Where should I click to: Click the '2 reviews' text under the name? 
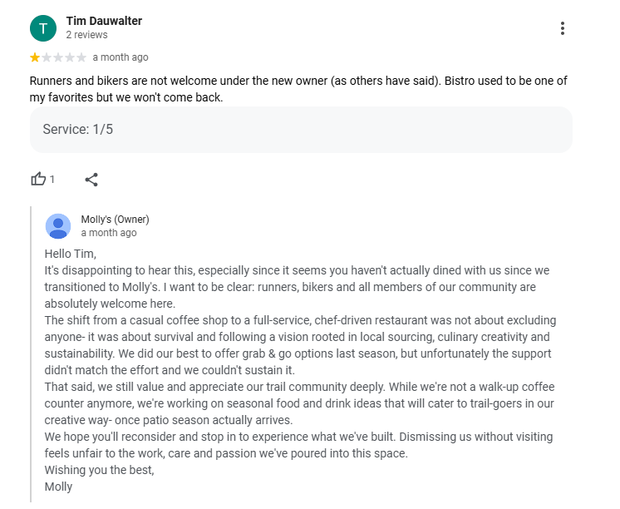(87, 35)
